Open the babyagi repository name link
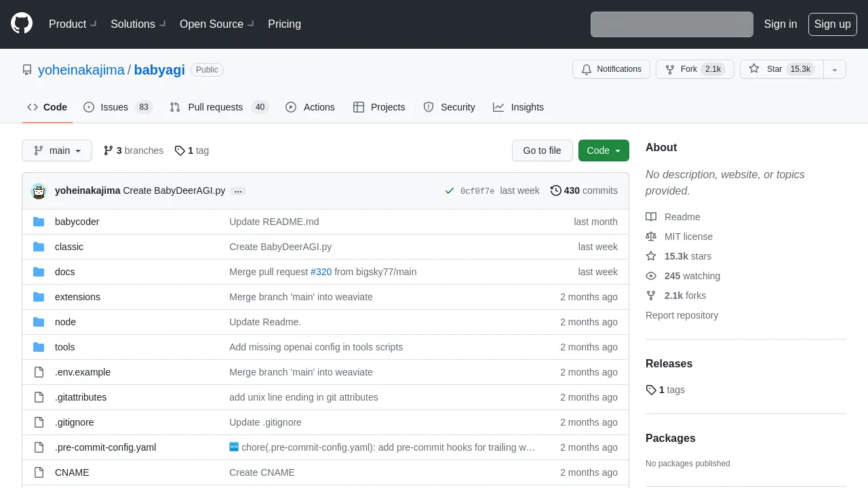The image size is (868, 488). click(159, 70)
